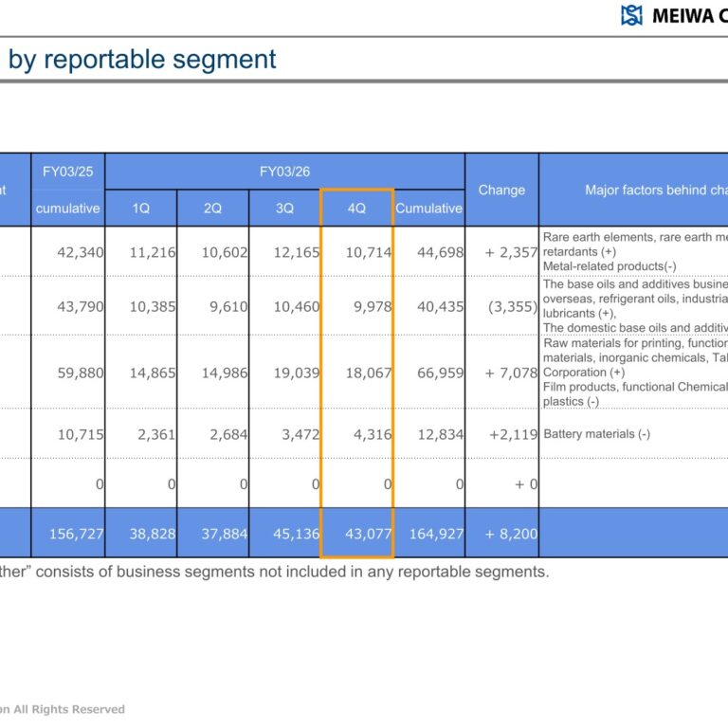The image size is (728, 728).
Task: Select the value 19,039
Action: click(296, 373)
